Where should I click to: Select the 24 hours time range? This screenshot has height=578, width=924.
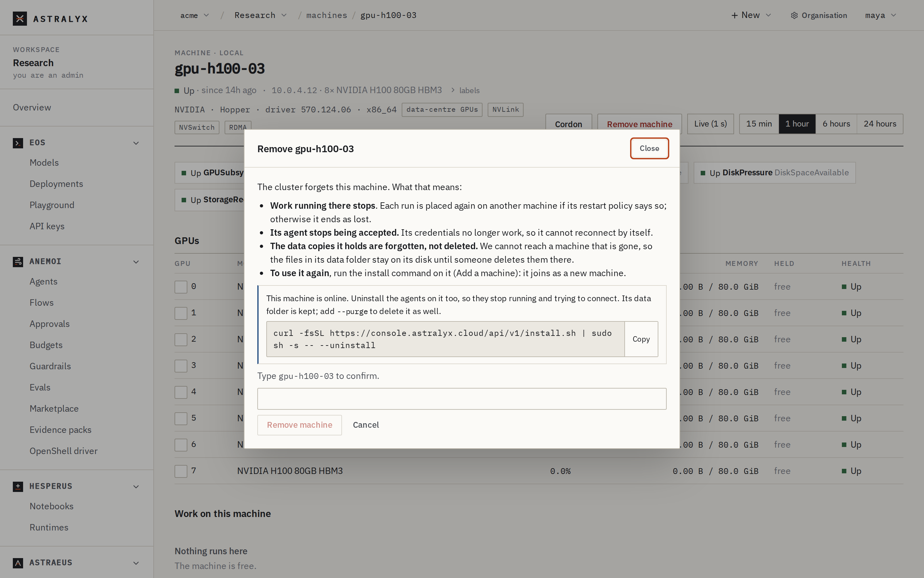coord(880,124)
